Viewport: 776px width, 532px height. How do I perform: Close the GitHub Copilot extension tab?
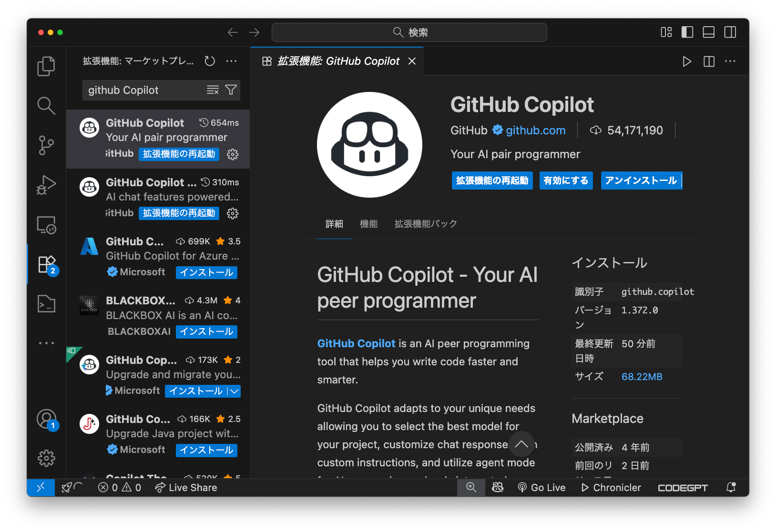pos(412,61)
